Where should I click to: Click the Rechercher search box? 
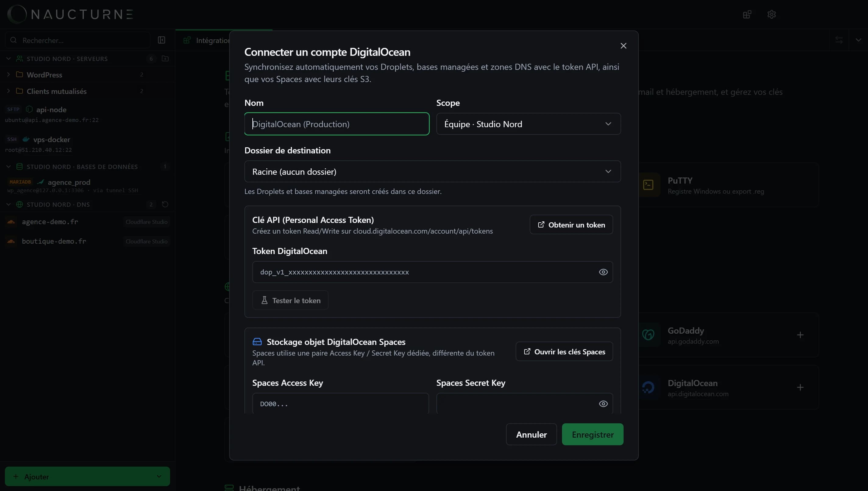coord(77,40)
